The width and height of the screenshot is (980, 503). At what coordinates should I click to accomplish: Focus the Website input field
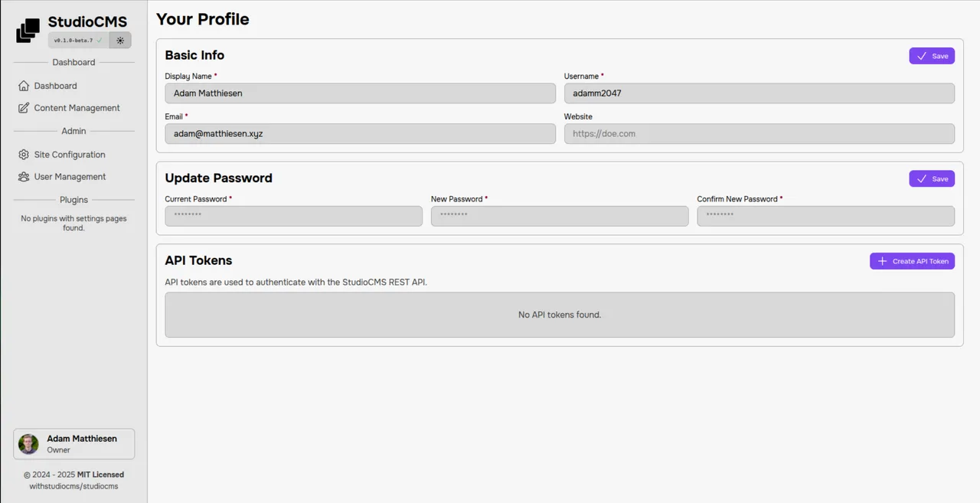point(759,133)
